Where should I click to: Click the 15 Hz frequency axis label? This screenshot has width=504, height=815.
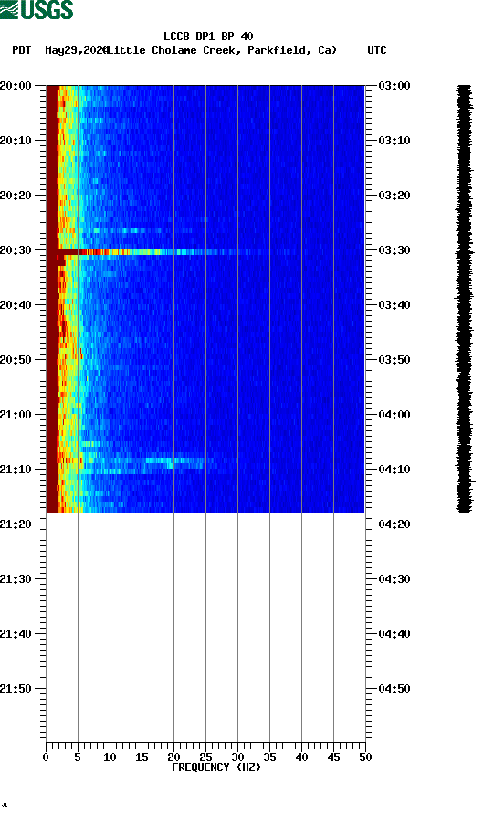(142, 757)
